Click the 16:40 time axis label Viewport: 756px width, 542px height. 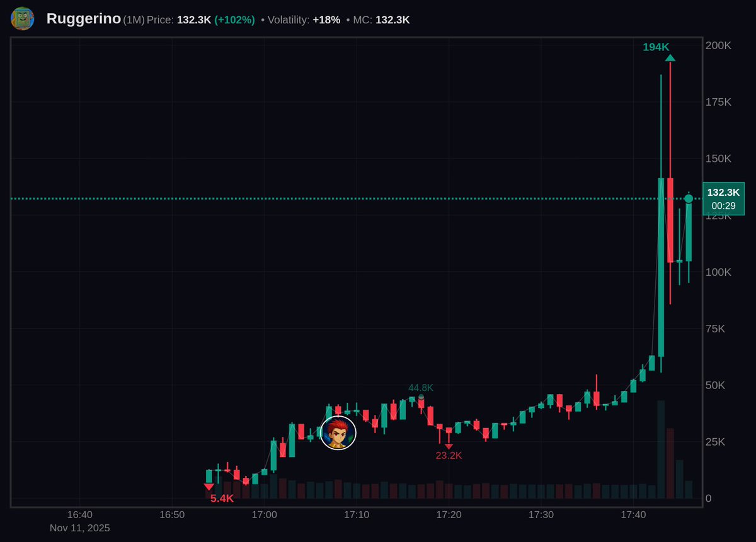click(79, 515)
